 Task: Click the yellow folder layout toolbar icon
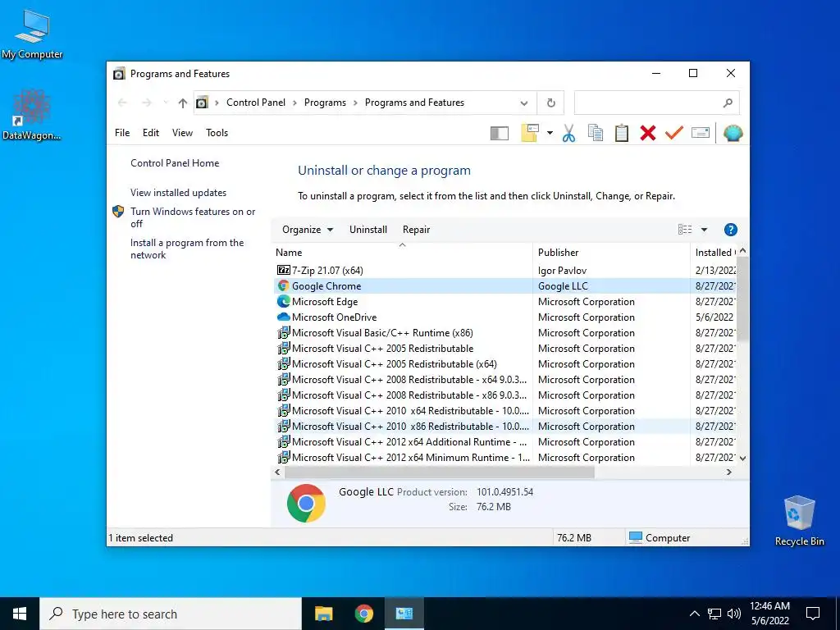[x=530, y=133]
